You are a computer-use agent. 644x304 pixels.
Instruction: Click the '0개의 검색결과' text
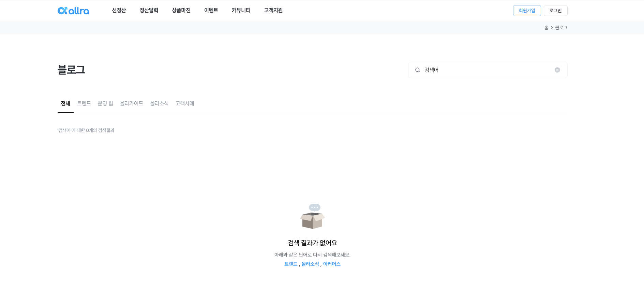(100, 130)
